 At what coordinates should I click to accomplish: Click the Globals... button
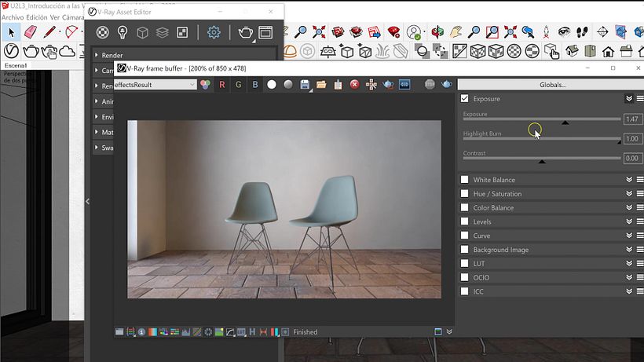point(552,84)
